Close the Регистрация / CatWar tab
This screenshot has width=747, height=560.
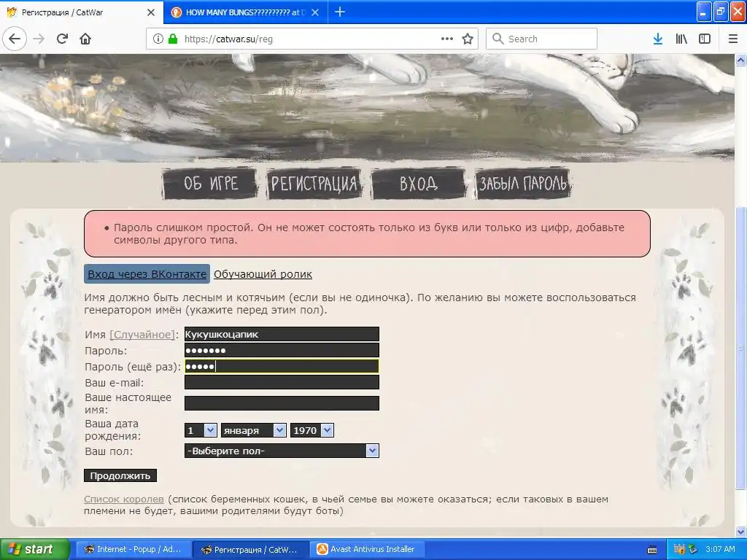(x=151, y=12)
